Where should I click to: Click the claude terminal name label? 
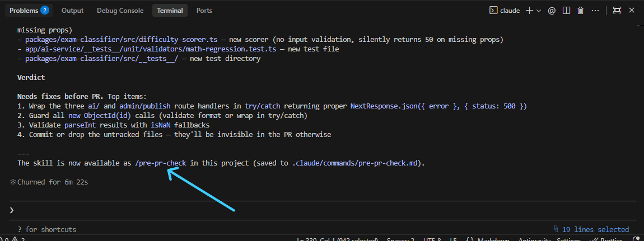pyautogui.click(x=510, y=11)
